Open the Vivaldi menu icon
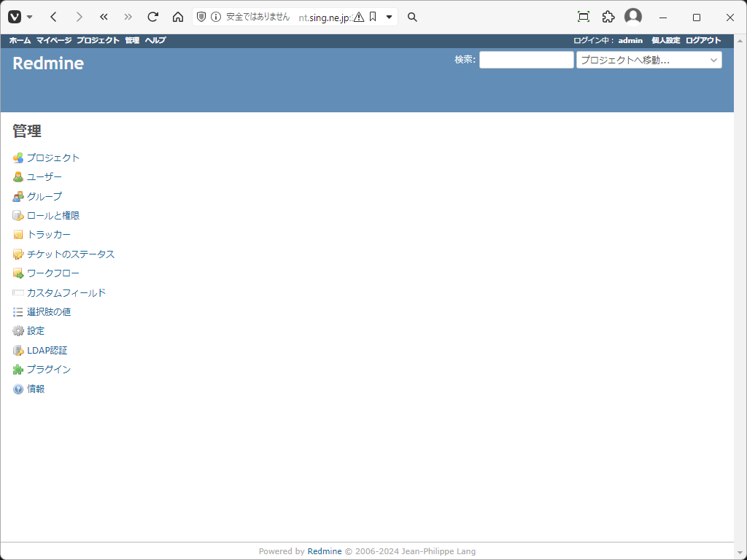Image resolution: width=747 pixels, height=560 pixels. [x=15, y=17]
